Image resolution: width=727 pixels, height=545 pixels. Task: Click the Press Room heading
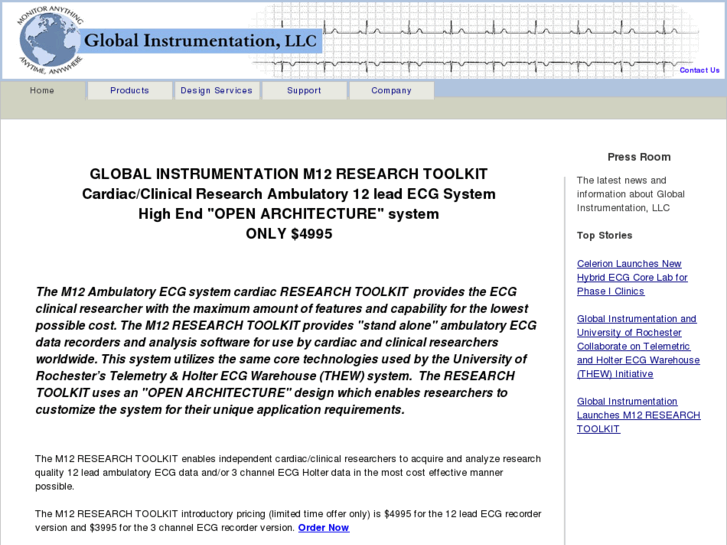point(639,157)
